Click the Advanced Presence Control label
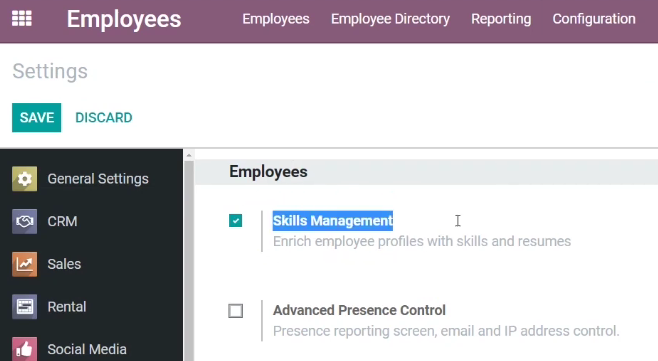The height and width of the screenshot is (361, 658). [x=359, y=310]
